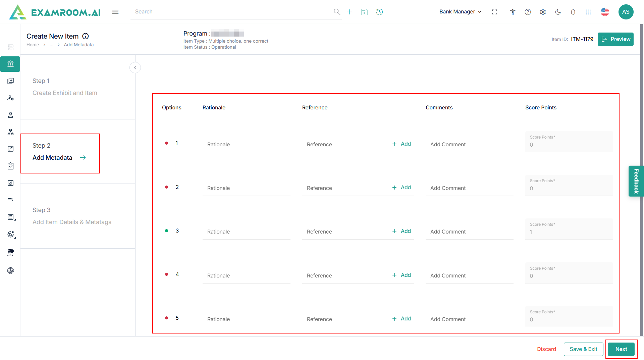644x360 pixels.
Task: Open the apps grid menu icon
Action: [588, 12]
